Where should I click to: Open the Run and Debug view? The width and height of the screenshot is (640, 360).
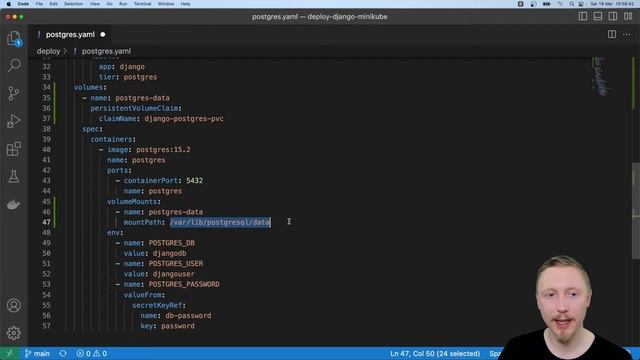point(14,121)
